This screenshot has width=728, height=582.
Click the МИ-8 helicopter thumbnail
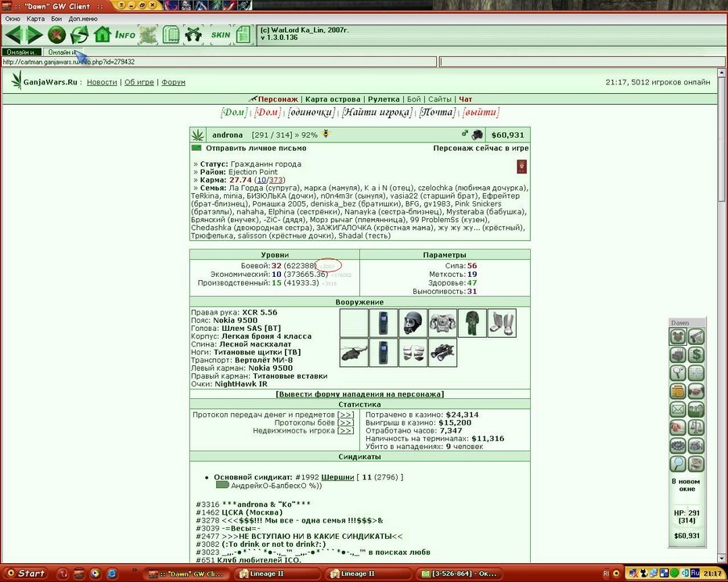click(354, 353)
